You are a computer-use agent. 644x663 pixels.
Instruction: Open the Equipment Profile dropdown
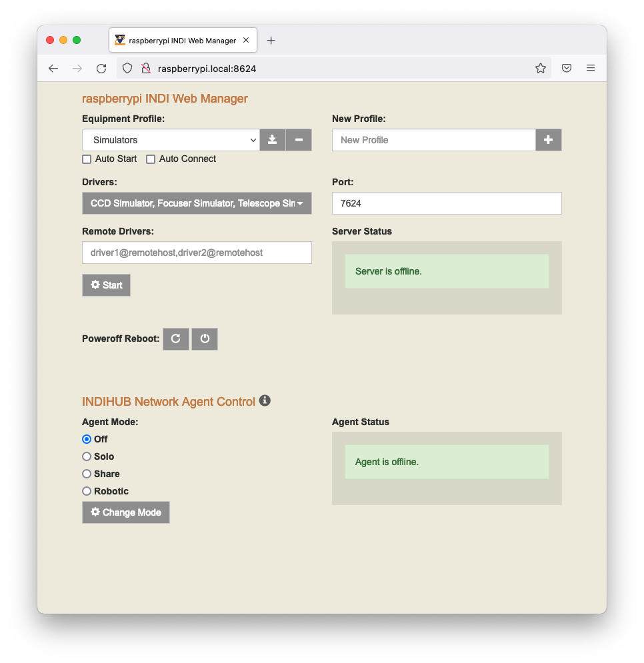coord(171,140)
